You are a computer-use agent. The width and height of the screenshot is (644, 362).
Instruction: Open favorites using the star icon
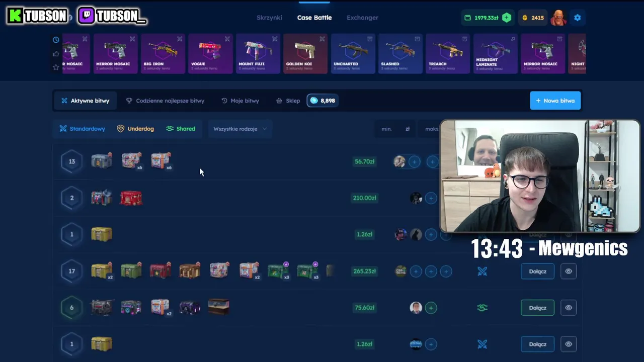point(56,67)
